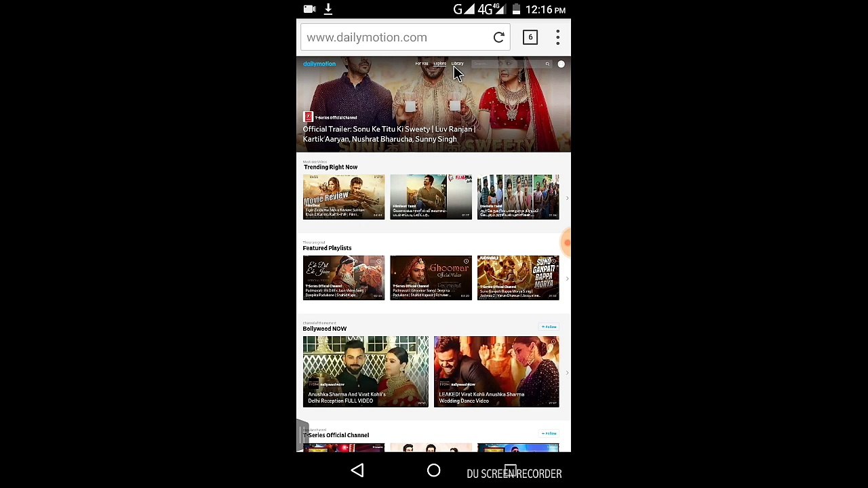Viewport: 868px width, 488px height.
Task: Play Anushka Sharma Virat Kohli Delhi Reception video
Action: pyautogui.click(x=366, y=371)
